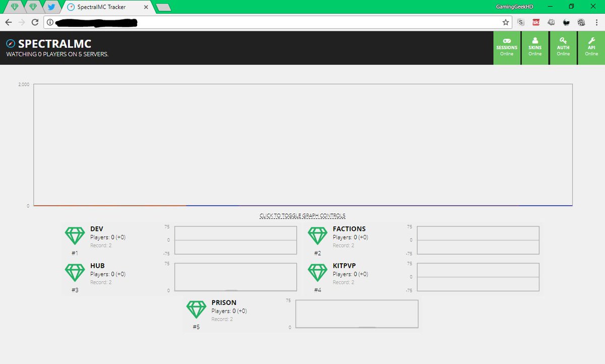Click the FACTIONS server name
This screenshot has width=605, height=364.
[x=349, y=229]
